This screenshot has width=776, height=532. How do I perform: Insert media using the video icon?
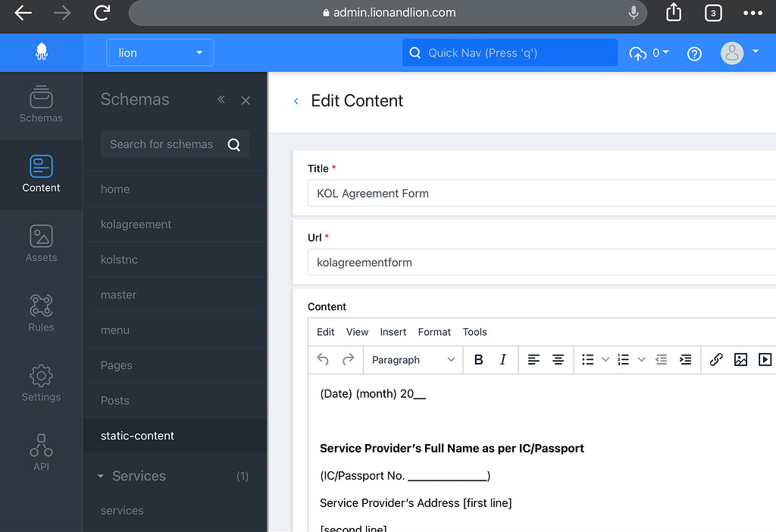click(x=765, y=359)
